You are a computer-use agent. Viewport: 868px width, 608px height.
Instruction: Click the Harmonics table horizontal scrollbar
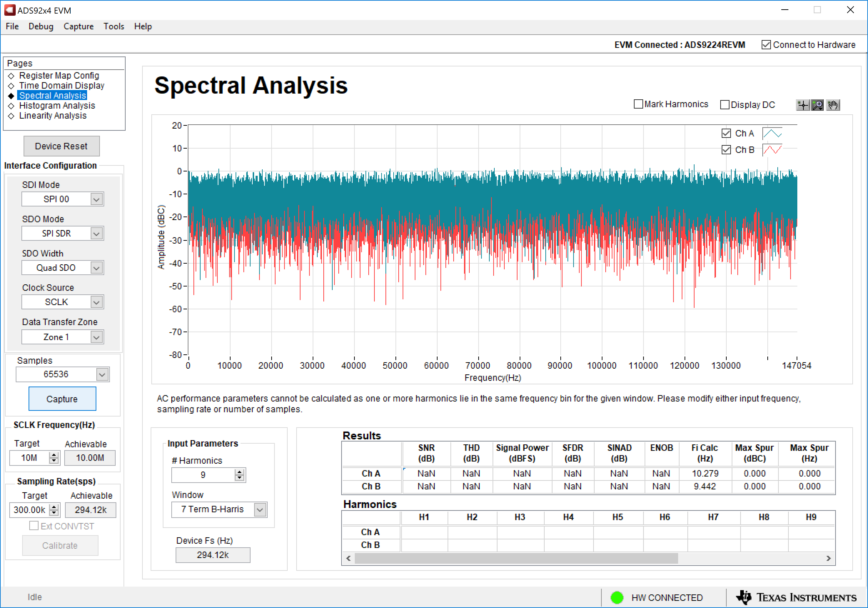pyautogui.click(x=516, y=558)
